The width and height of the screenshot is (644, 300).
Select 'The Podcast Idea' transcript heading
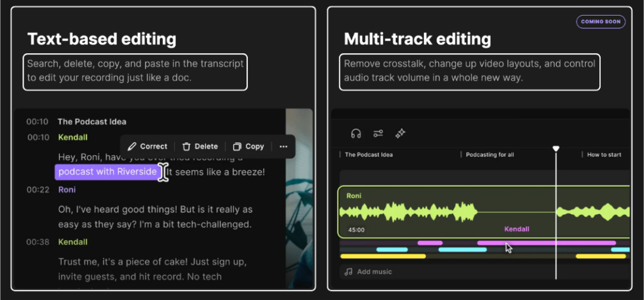tap(92, 121)
